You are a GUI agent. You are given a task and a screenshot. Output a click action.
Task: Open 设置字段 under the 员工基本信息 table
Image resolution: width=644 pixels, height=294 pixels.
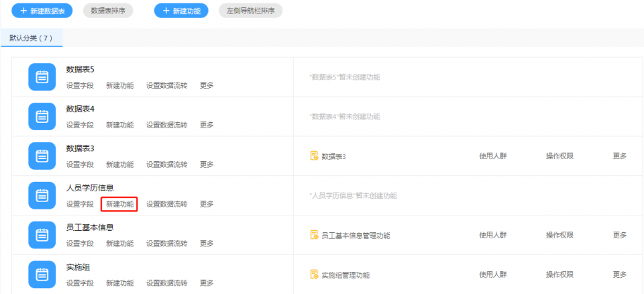pyautogui.click(x=80, y=244)
